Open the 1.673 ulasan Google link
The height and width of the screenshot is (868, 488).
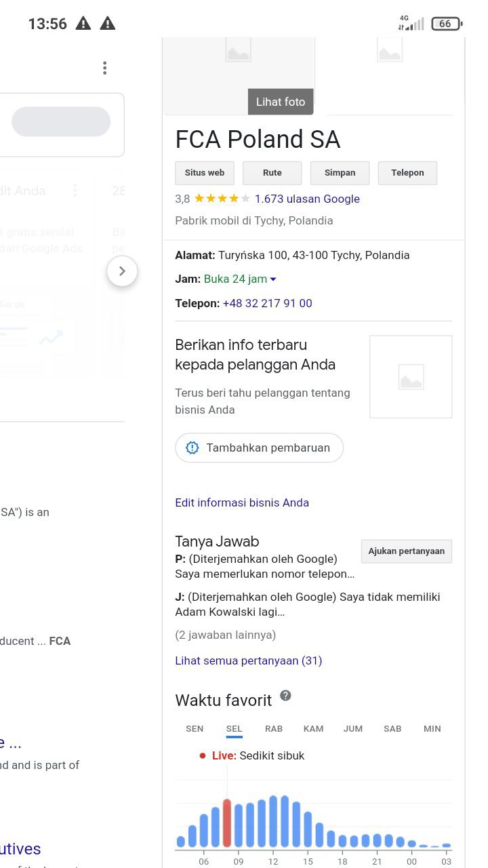[x=307, y=199]
